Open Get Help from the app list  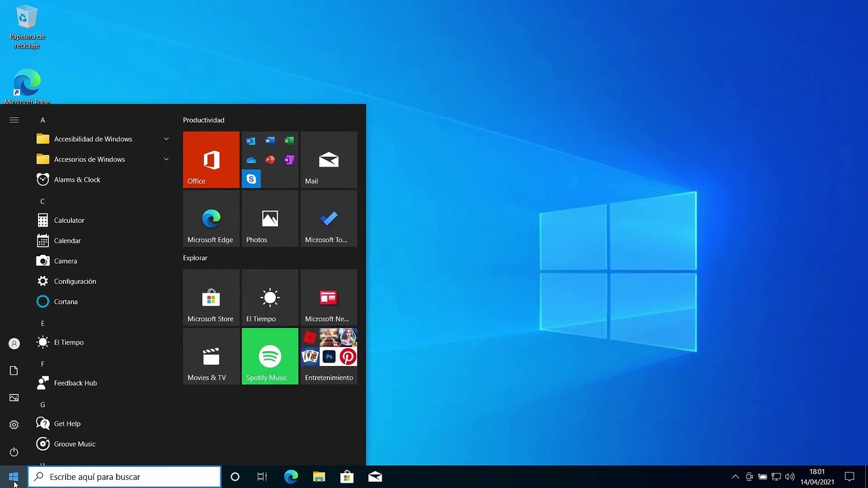[102, 424]
